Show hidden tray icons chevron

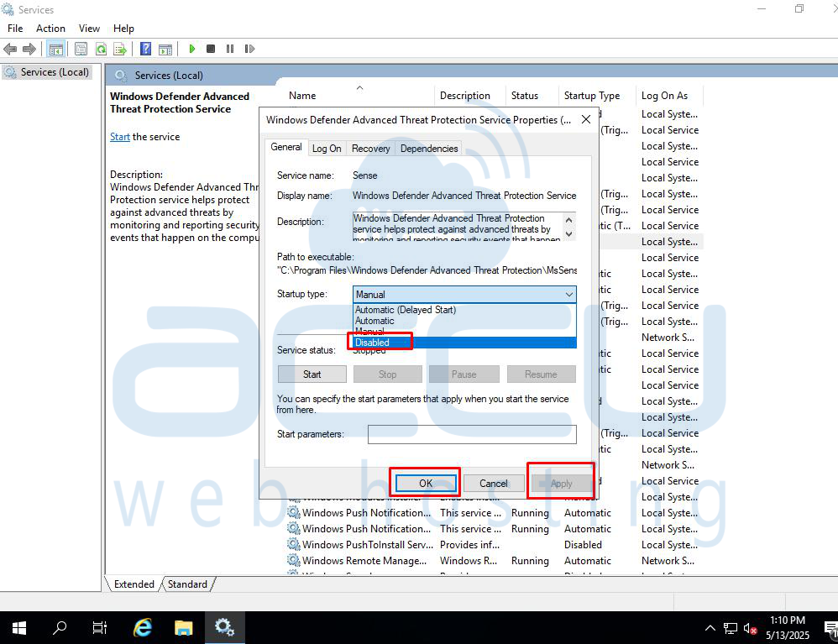[710, 628]
